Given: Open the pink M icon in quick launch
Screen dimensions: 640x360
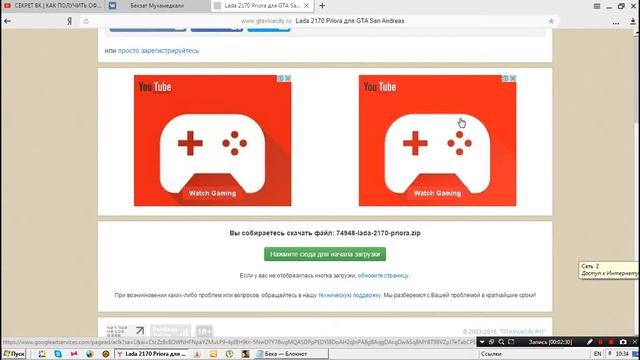Looking at the screenshot, I should [74, 354].
